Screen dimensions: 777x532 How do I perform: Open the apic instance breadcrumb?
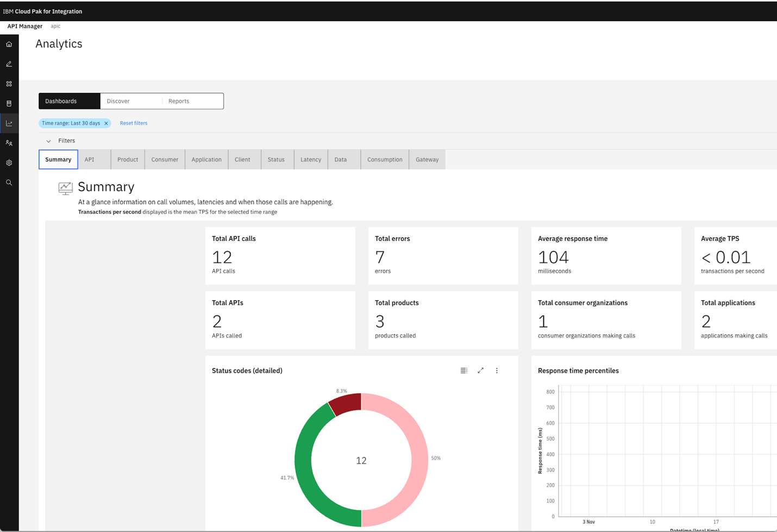pyautogui.click(x=55, y=26)
